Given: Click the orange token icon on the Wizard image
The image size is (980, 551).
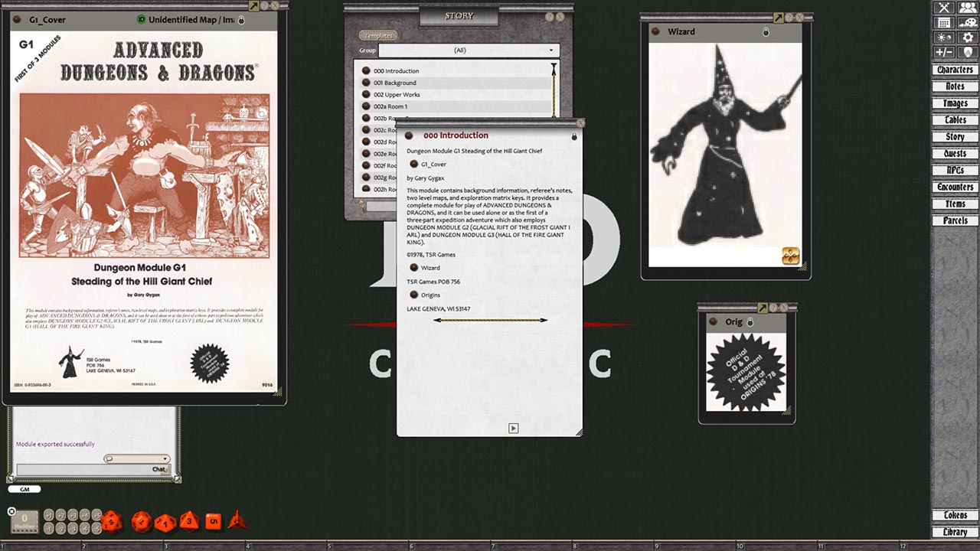Looking at the screenshot, I should click(x=791, y=256).
